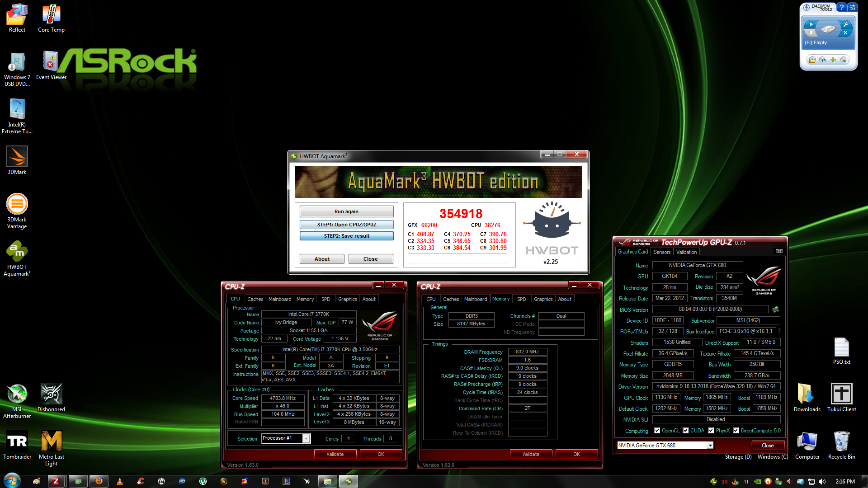Toggle the PhysX checkbox in GPU-Z
The width and height of the screenshot is (868, 488).
point(711,431)
